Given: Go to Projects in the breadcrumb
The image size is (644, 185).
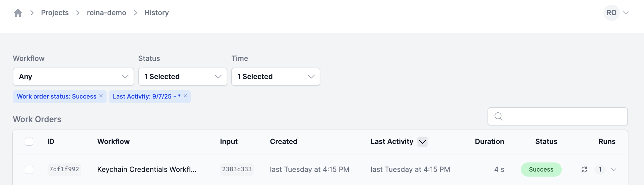Looking at the screenshot, I should (55, 13).
